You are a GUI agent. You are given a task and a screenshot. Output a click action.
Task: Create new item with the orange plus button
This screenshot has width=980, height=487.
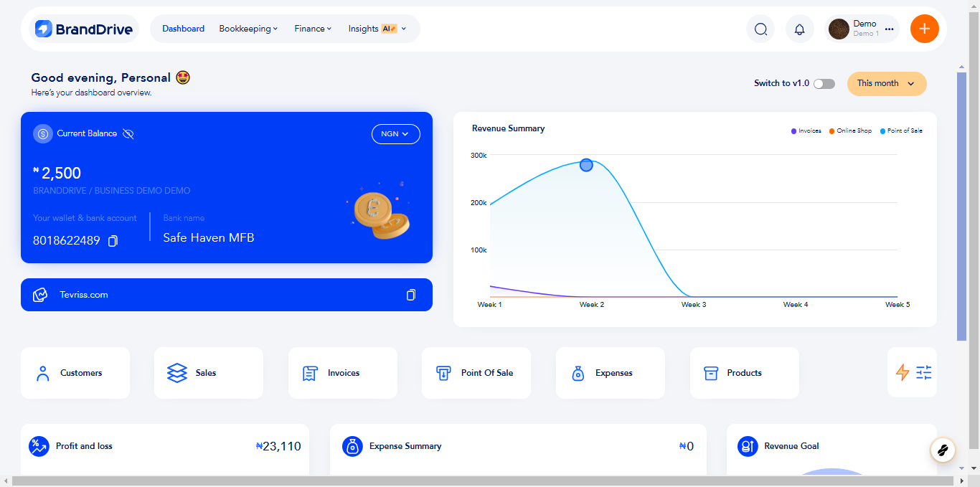[924, 29]
